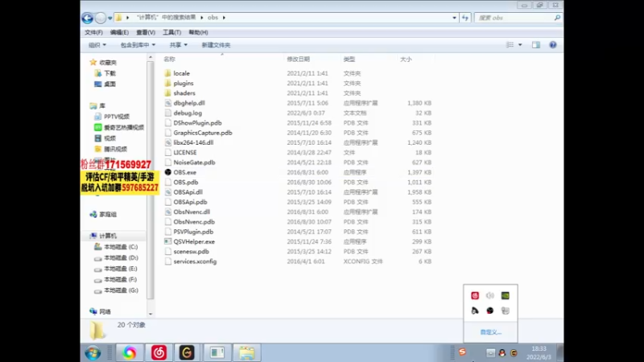Sort by the 类型 column header
Viewport: 644px width, 362px height.
(x=349, y=59)
